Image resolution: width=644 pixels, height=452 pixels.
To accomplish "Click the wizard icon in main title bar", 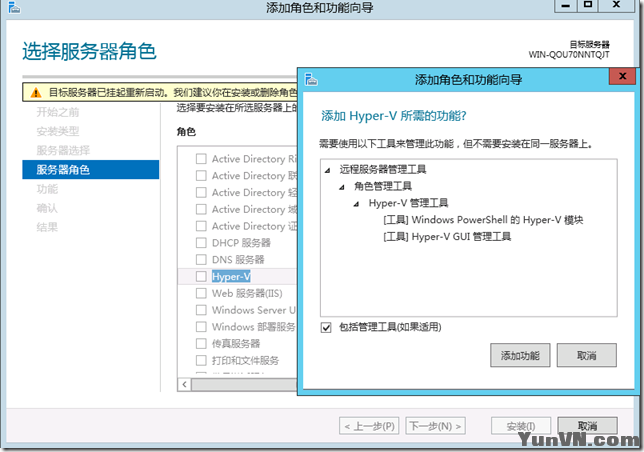I will 14,7.
